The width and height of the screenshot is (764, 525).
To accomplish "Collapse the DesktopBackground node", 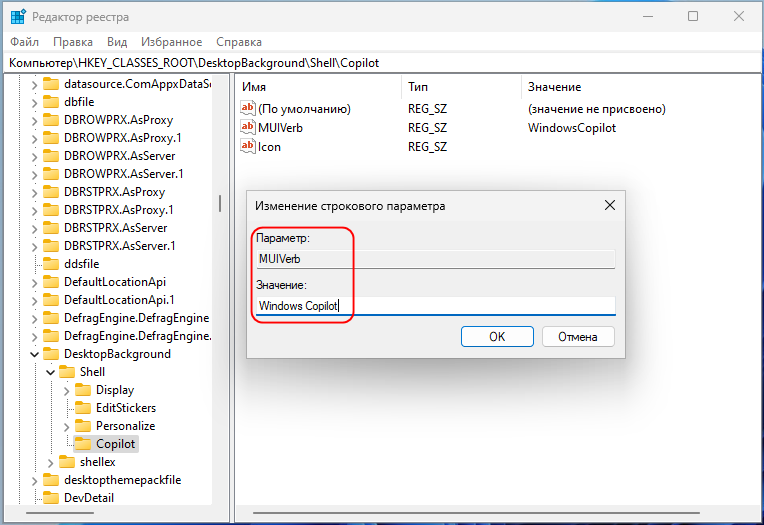I will click(34, 354).
